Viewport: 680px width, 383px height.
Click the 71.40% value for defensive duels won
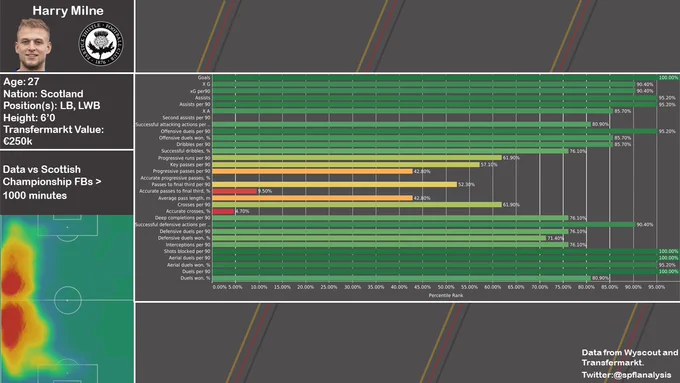(x=556, y=238)
